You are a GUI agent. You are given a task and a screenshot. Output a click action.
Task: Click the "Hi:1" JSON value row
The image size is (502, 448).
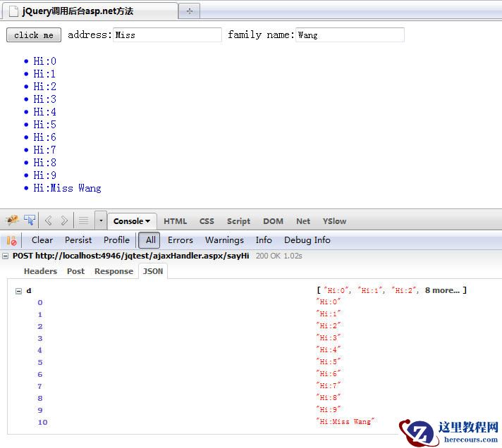pyautogui.click(x=329, y=313)
